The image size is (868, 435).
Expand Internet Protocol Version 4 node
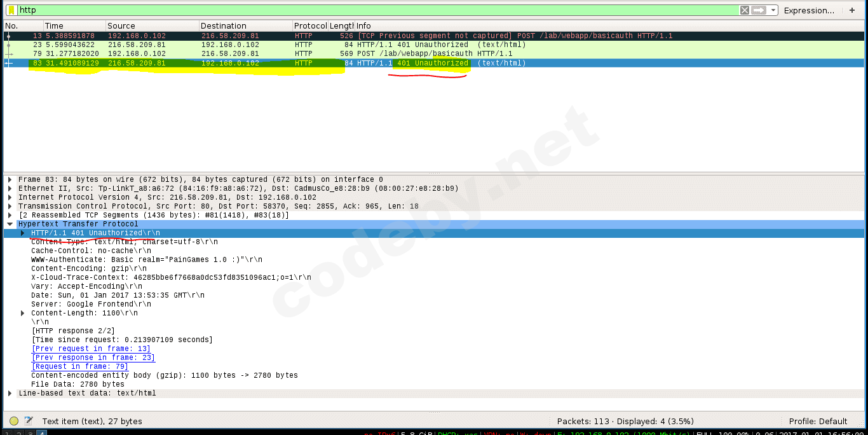click(x=10, y=198)
